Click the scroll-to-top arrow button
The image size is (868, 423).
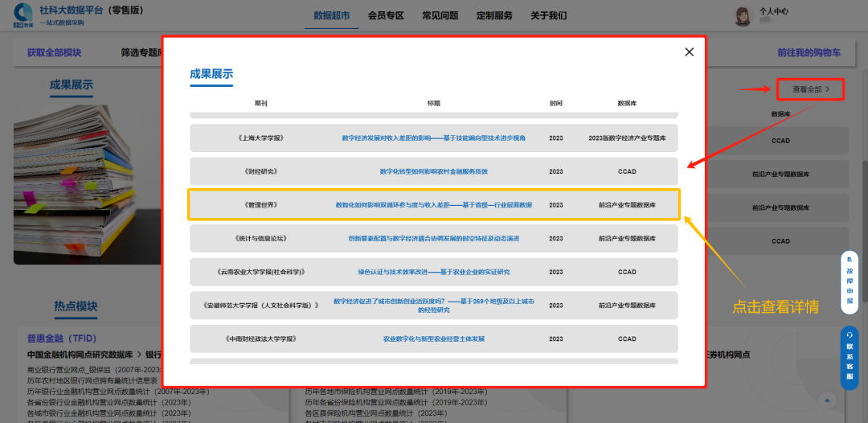(827, 400)
